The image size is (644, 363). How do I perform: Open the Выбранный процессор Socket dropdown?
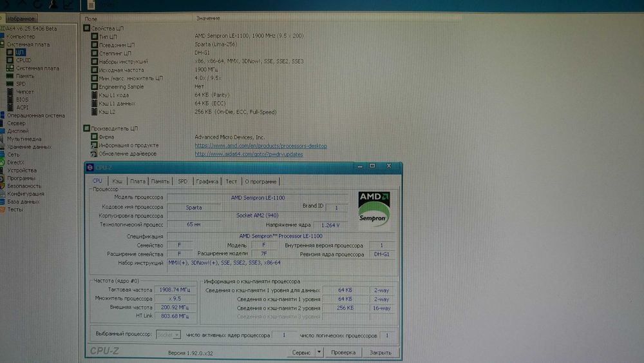coord(168,335)
